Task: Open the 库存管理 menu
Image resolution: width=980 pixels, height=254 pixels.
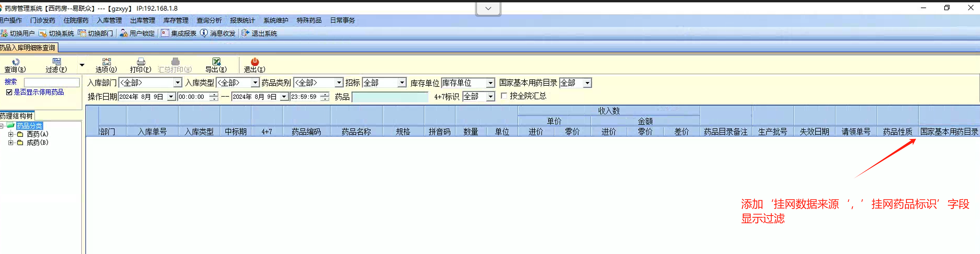Action: click(176, 20)
